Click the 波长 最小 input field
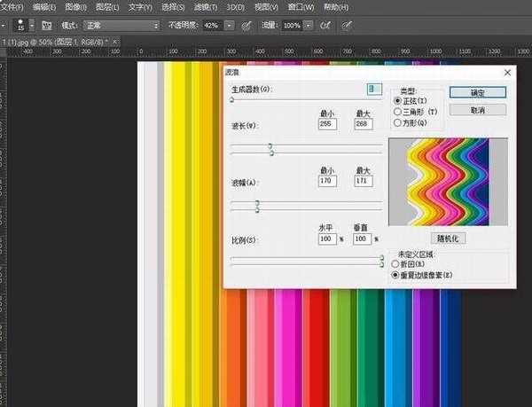The height and width of the screenshot is (407, 532). [326, 124]
